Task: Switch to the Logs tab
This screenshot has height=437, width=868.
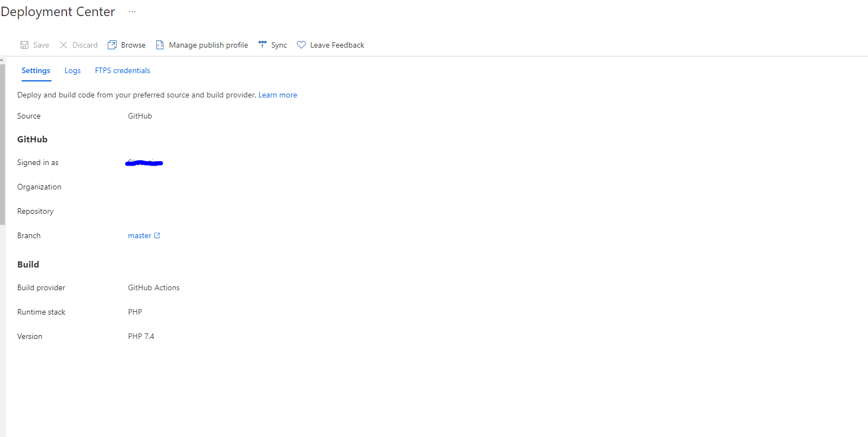Action: coord(73,70)
